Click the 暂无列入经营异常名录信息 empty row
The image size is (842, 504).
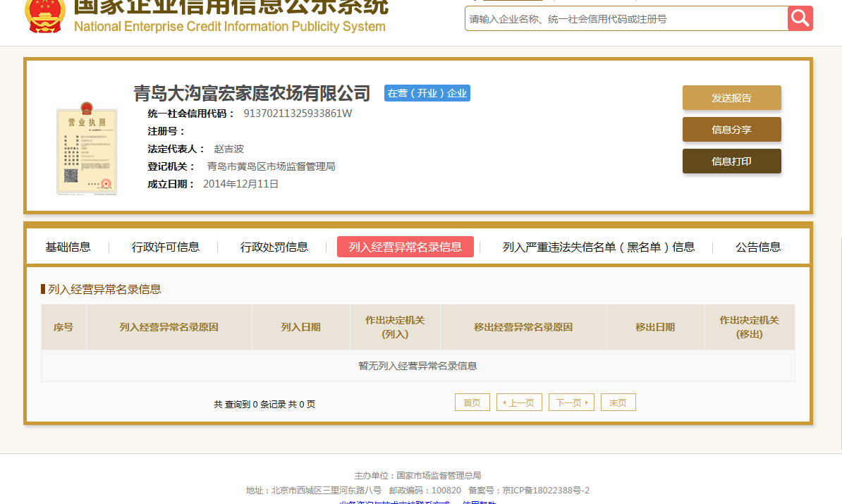[417, 366]
